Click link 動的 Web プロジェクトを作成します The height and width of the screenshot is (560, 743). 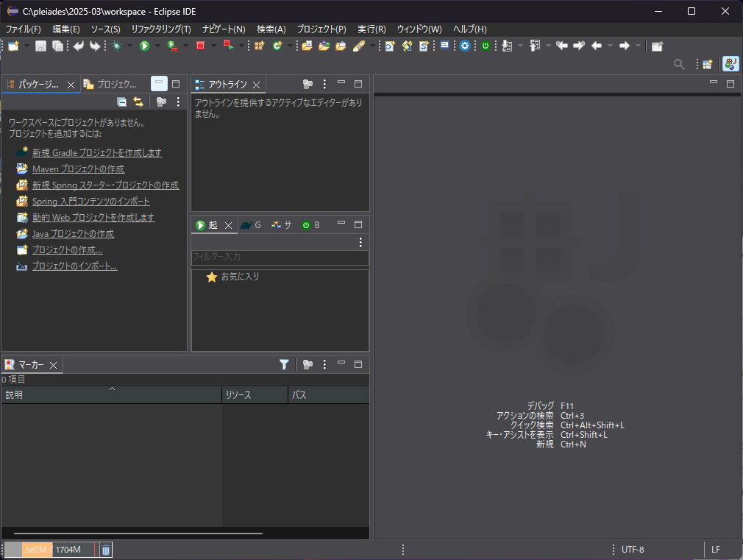point(93,218)
